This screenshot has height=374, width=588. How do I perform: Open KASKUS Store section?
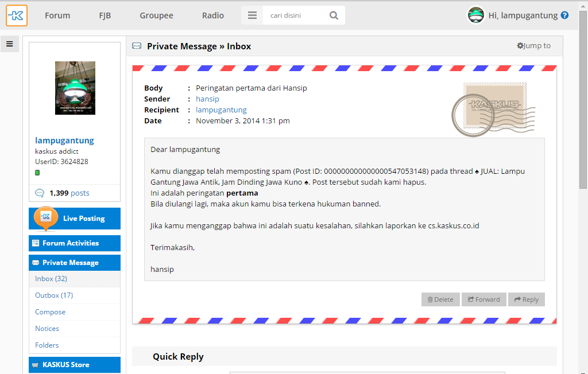click(75, 365)
